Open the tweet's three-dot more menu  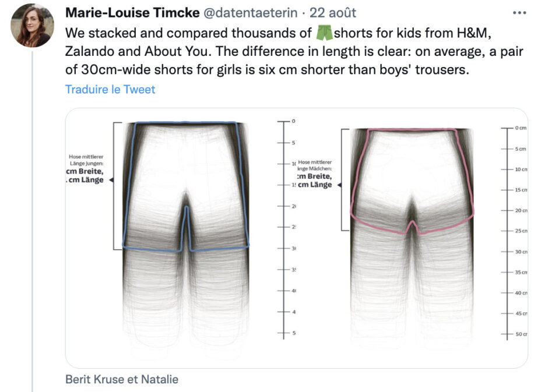(x=519, y=13)
